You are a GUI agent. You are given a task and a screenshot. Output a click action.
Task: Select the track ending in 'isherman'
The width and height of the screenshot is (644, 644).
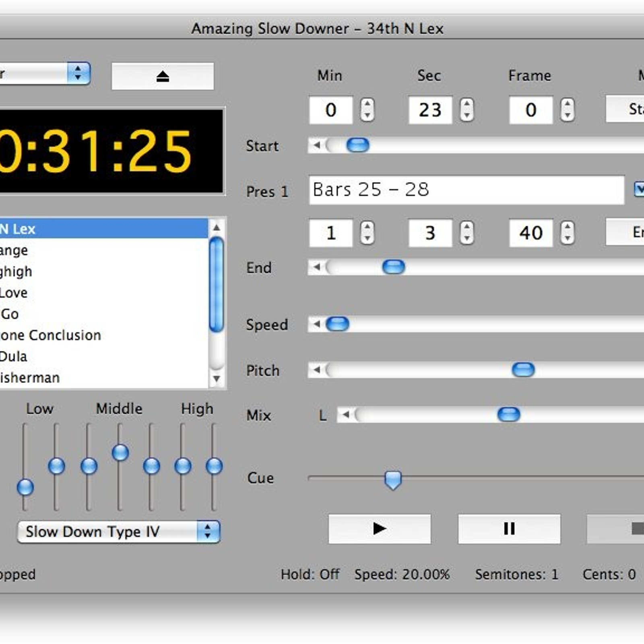pyautogui.click(x=104, y=378)
